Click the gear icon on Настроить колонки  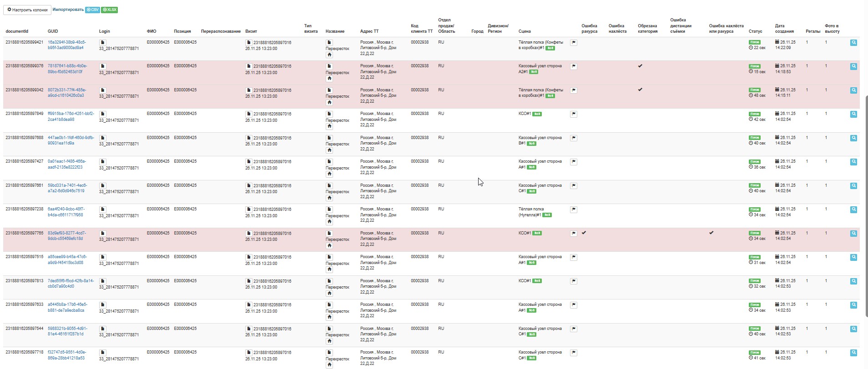point(9,10)
